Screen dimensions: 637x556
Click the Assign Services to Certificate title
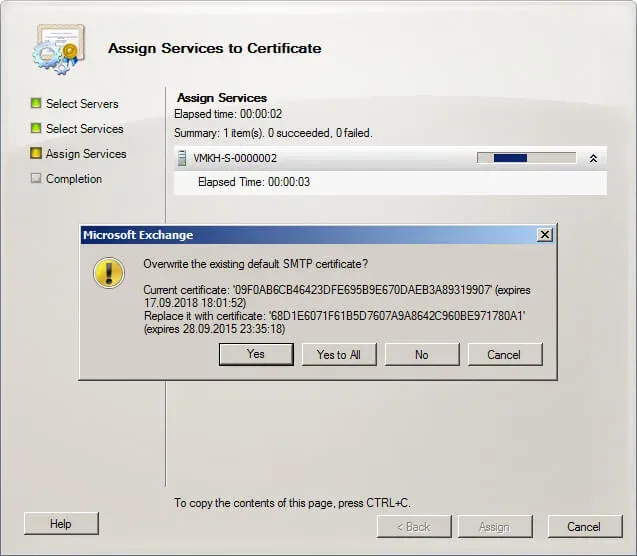pos(214,48)
